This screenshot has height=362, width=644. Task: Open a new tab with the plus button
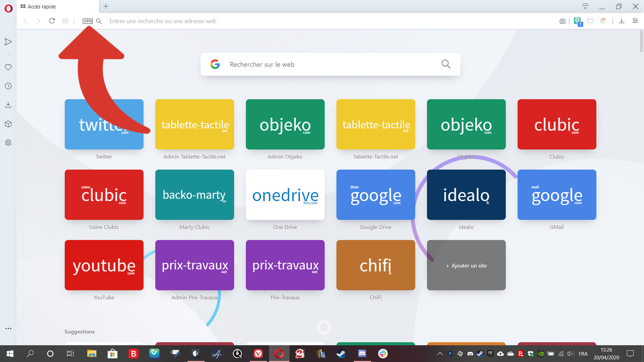coord(105,6)
